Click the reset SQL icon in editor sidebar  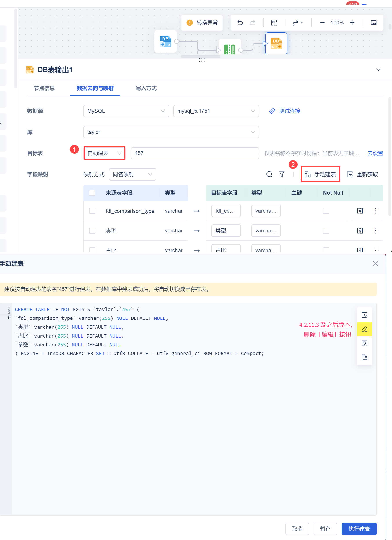click(x=364, y=315)
